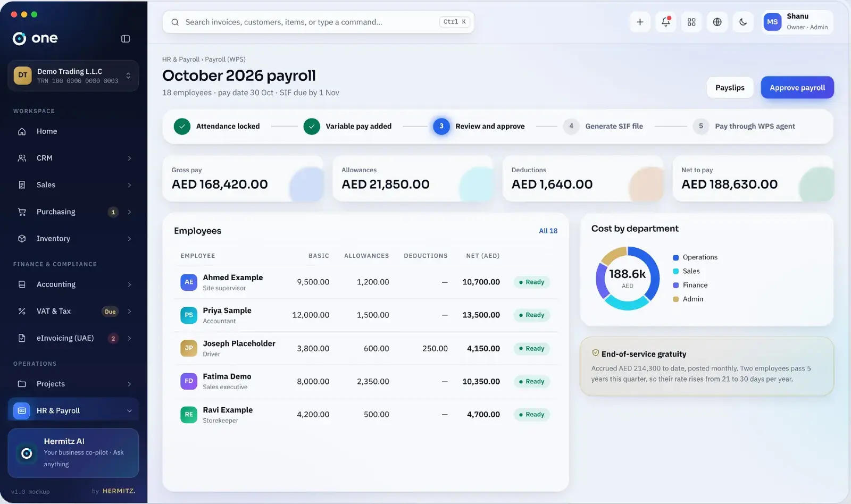Expand the Sales chevron

(x=129, y=185)
